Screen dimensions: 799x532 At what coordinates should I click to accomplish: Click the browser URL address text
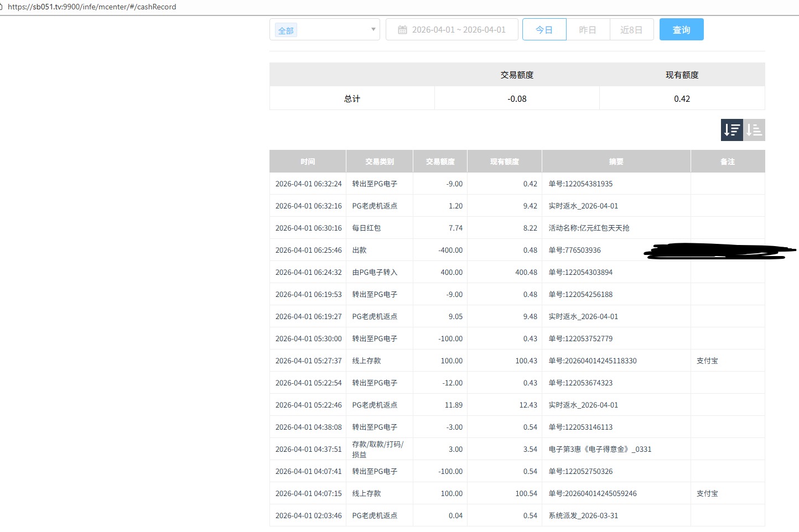pos(92,7)
